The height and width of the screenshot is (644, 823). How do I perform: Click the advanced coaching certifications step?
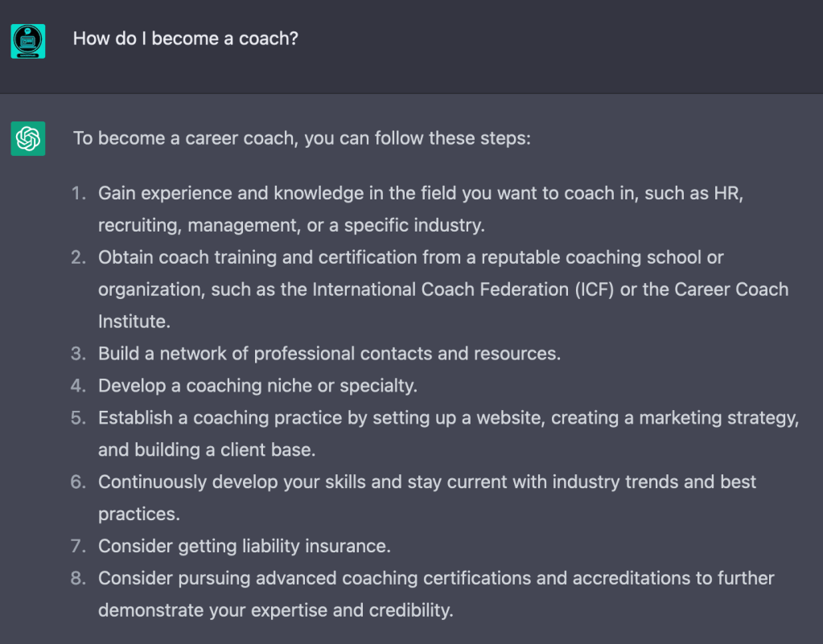tap(436, 579)
